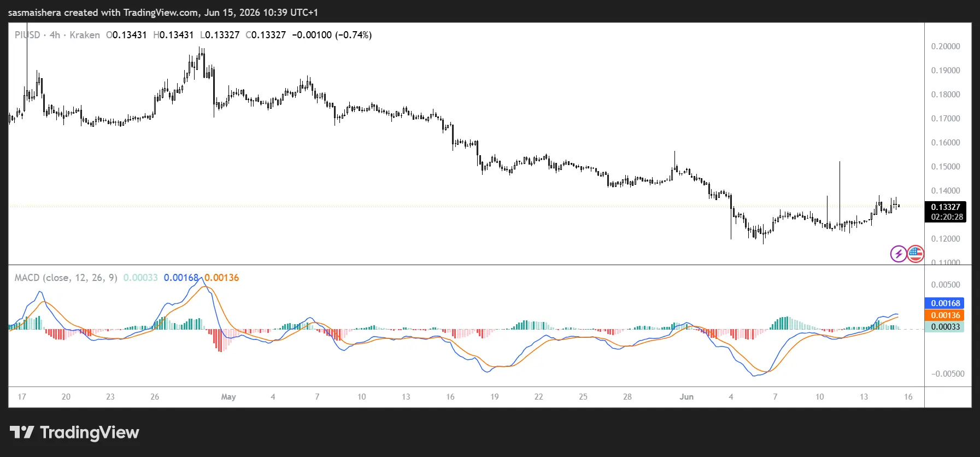Viewport: 980px width, 457px height.
Task: Click the MACD histogram legend value 0.00033
Action: 140,278
